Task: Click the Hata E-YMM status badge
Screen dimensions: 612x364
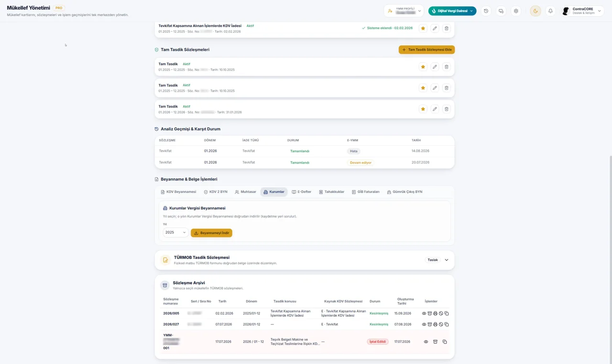Action: (354, 151)
